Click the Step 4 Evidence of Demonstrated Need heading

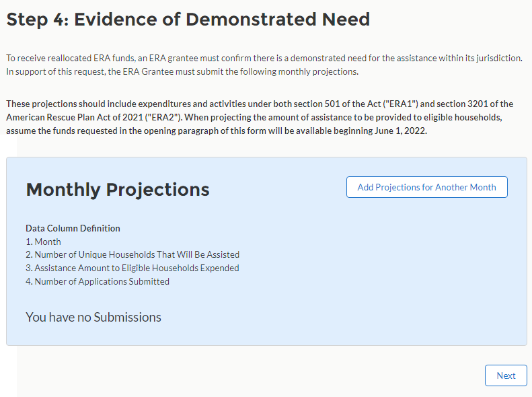pyautogui.click(x=188, y=19)
